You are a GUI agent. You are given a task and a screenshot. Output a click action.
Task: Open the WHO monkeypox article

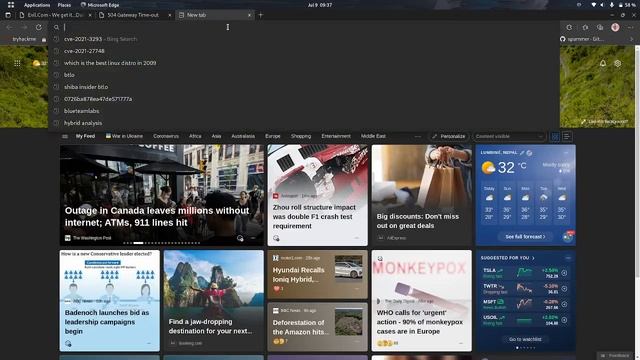(x=422, y=301)
